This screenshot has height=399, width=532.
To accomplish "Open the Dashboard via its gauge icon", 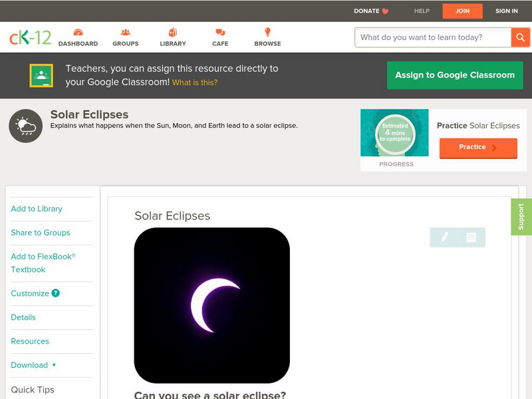I will [x=79, y=31].
